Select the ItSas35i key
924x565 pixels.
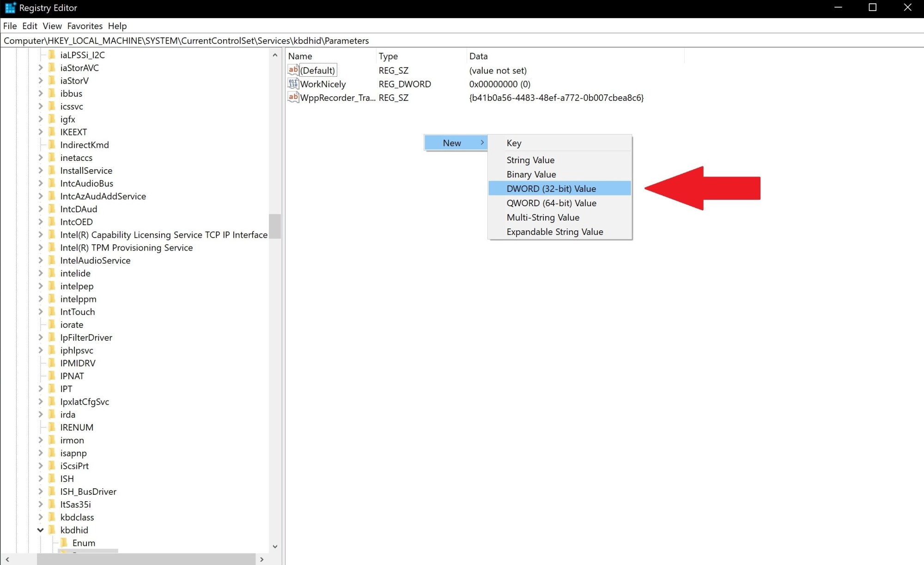[x=75, y=504]
